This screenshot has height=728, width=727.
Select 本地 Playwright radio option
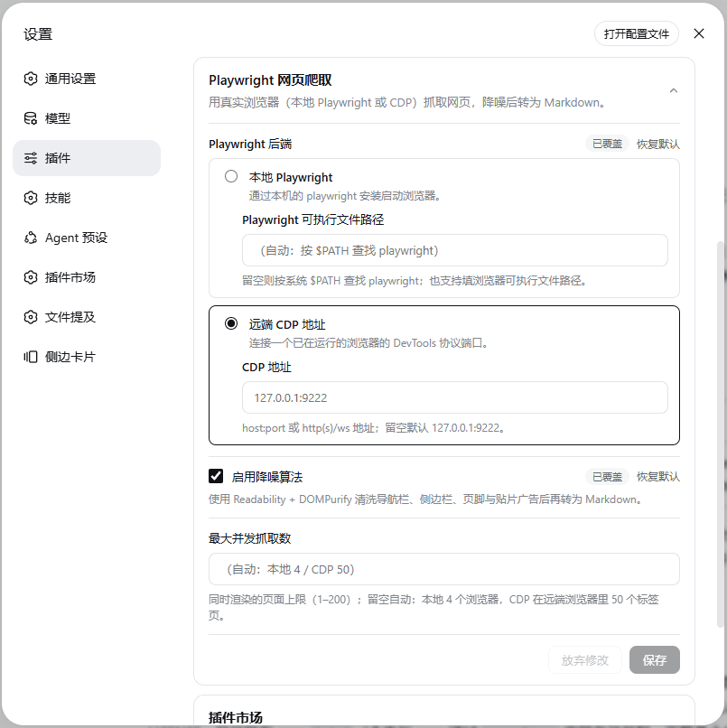tap(231, 176)
